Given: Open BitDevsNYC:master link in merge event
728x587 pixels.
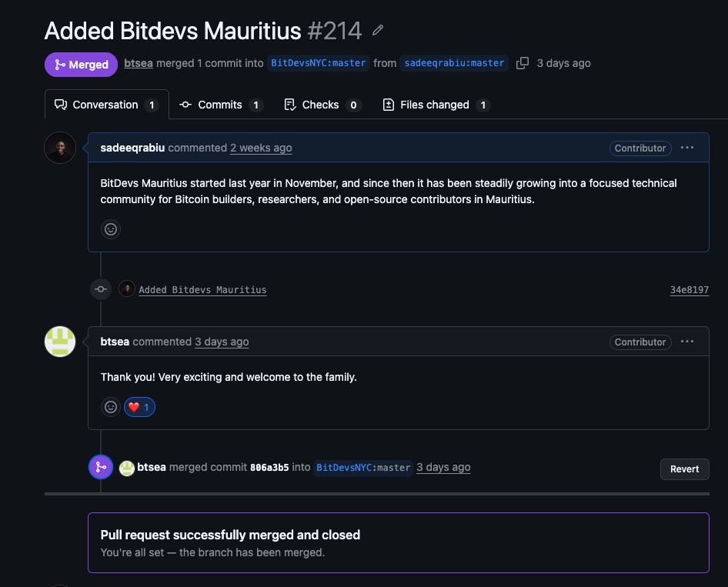Looking at the screenshot, I should pyautogui.click(x=363, y=467).
